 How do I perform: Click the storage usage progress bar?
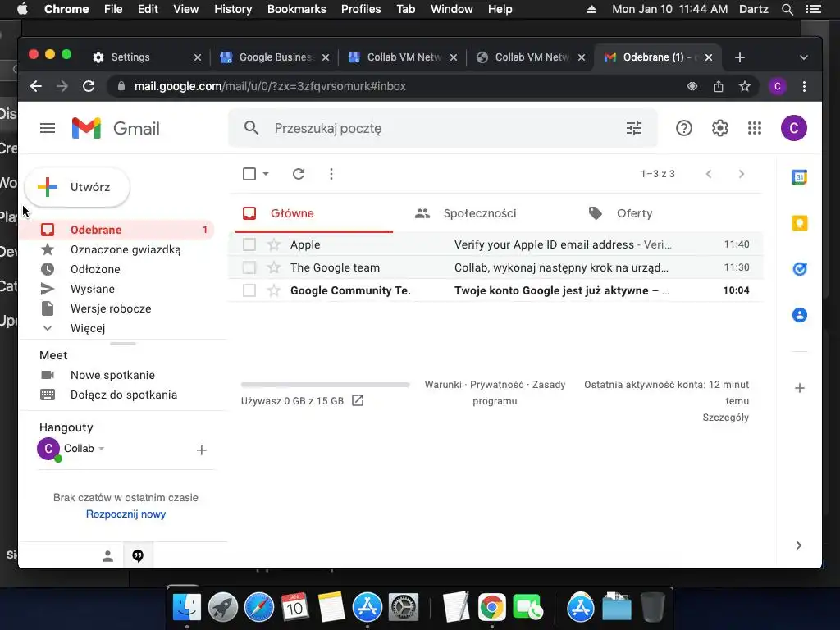pyautogui.click(x=325, y=385)
